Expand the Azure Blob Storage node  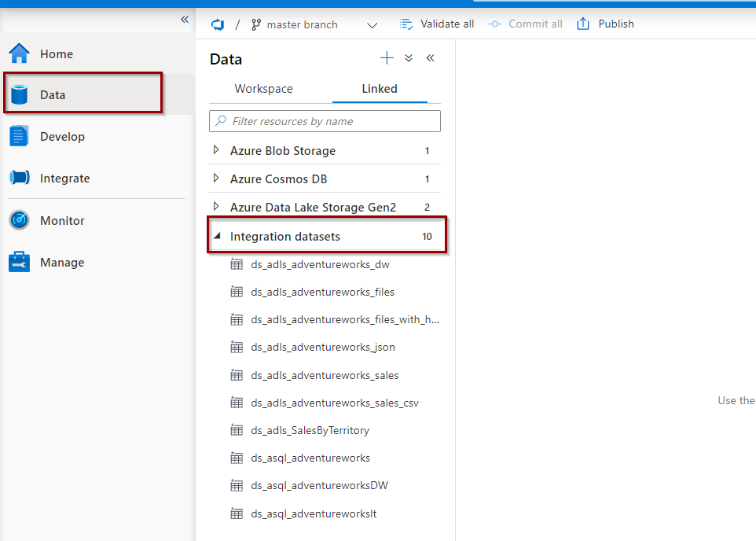216,150
